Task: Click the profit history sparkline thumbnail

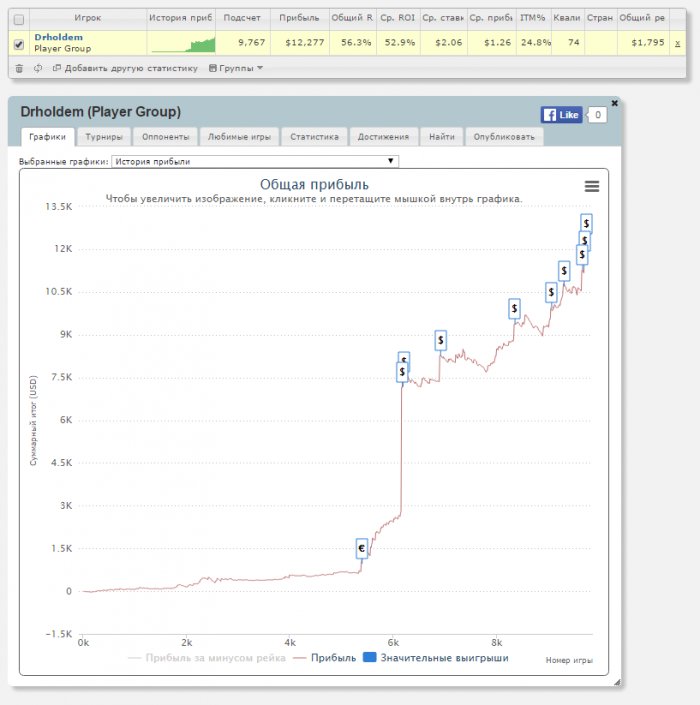Action: tap(182, 43)
